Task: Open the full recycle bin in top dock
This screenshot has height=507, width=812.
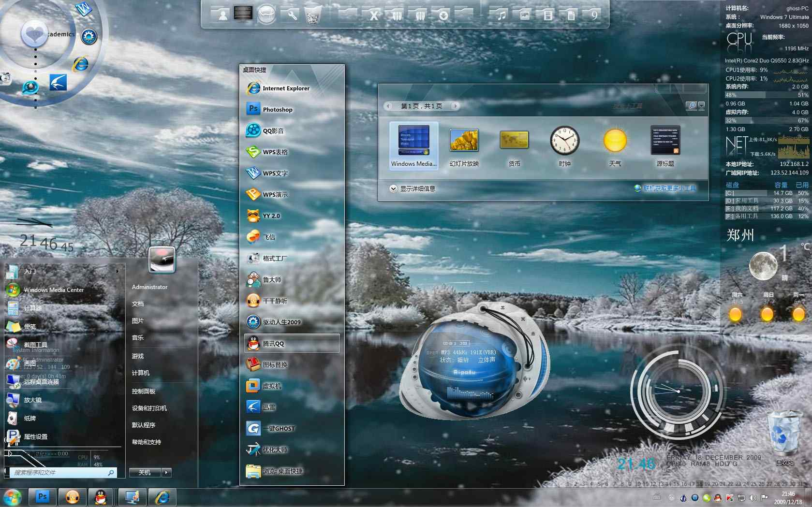Action: pos(313,14)
